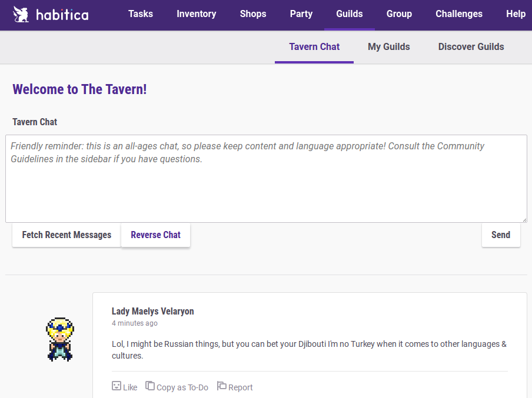
Task: Switch to My Guilds tab
Action: [388, 47]
